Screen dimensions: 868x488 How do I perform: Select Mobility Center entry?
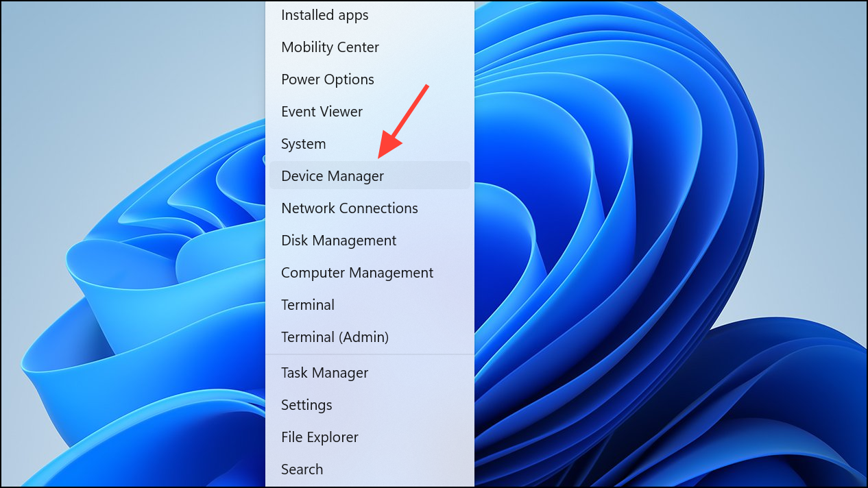click(370, 47)
